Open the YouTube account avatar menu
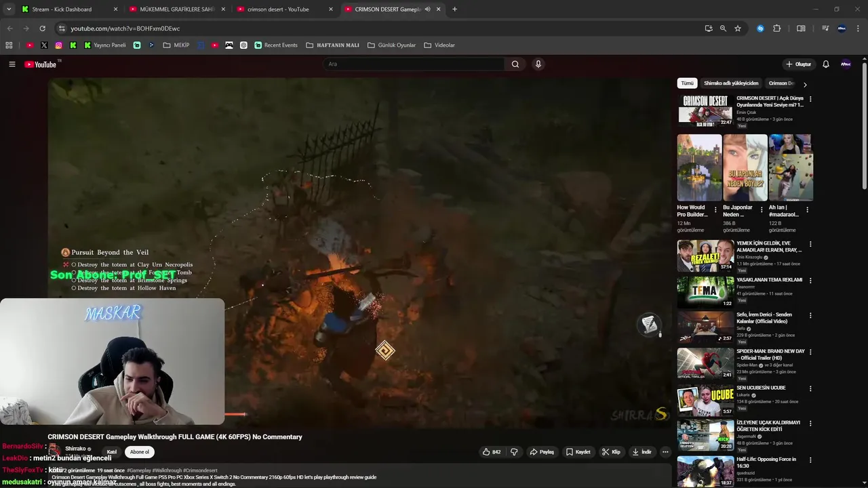Image resolution: width=868 pixels, height=488 pixels. tap(846, 64)
